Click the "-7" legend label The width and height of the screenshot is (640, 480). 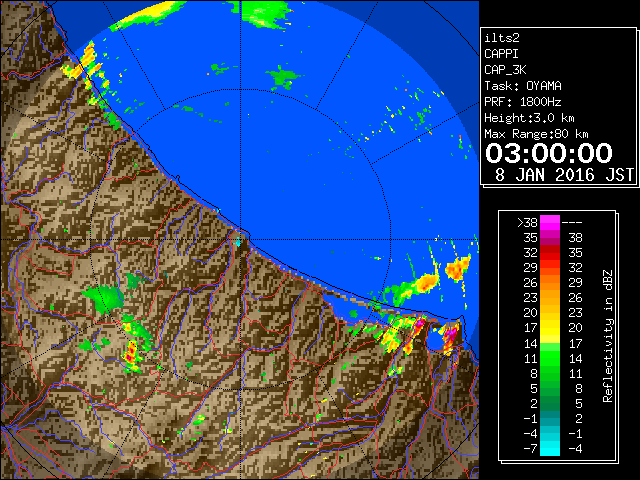(x=530, y=449)
